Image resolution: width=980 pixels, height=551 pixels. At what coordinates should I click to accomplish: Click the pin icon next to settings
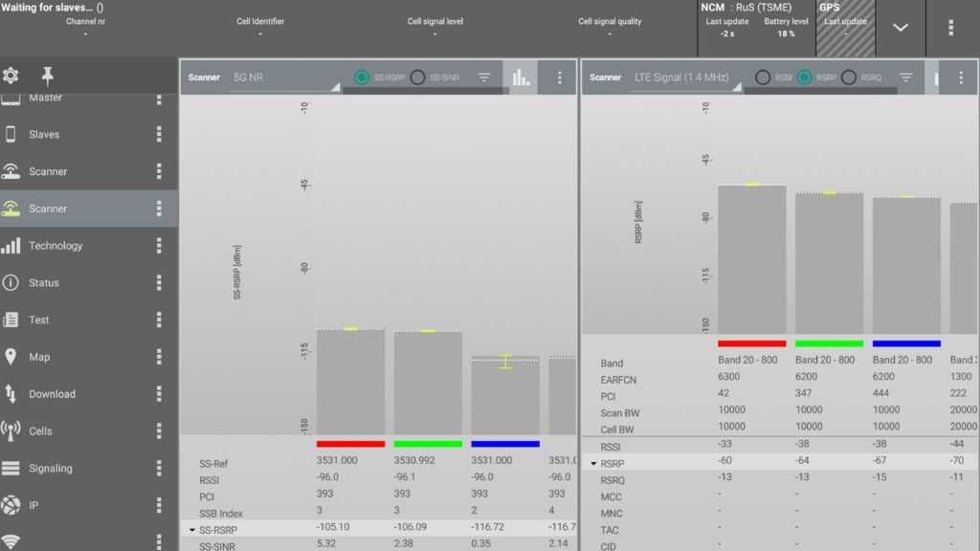[x=45, y=76]
